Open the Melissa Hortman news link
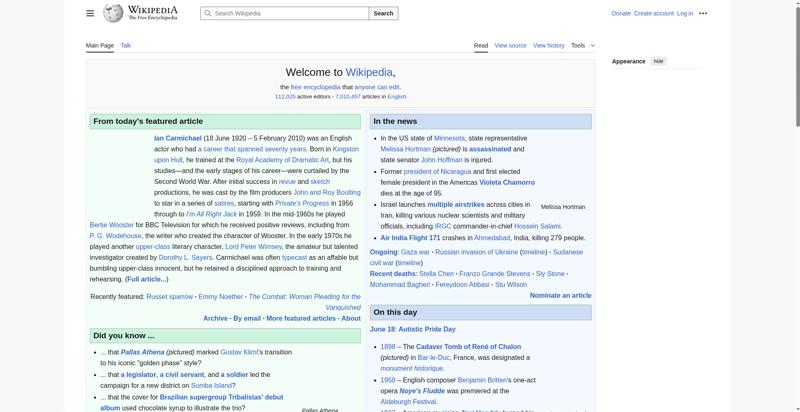Screen dimensions: 800x412 tap(406, 149)
